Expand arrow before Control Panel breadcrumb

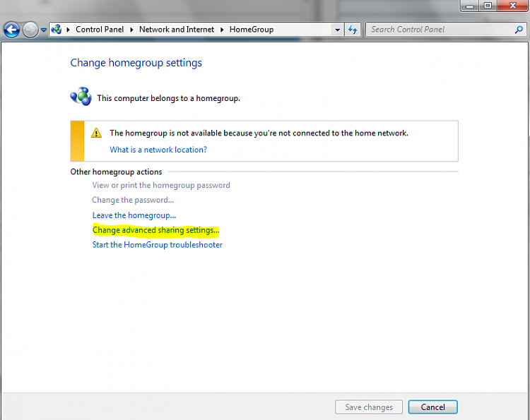tap(69, 30)
